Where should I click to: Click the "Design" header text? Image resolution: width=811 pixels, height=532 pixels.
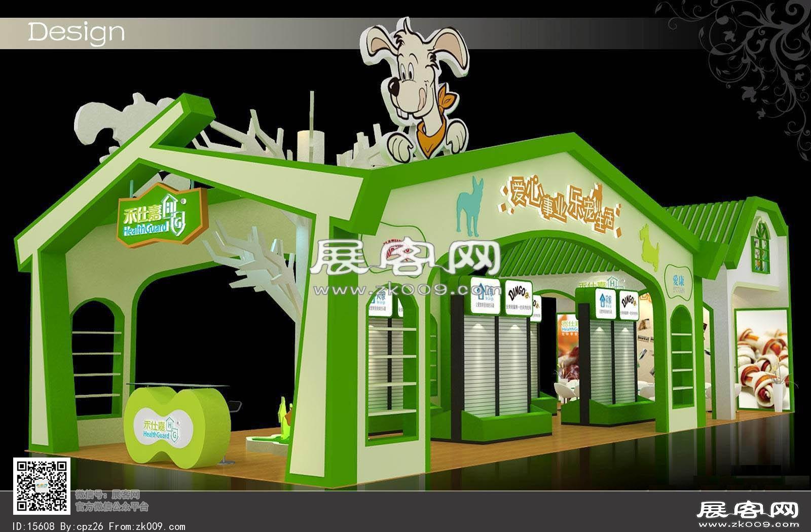pyautogui.click(x=77, y=32)
